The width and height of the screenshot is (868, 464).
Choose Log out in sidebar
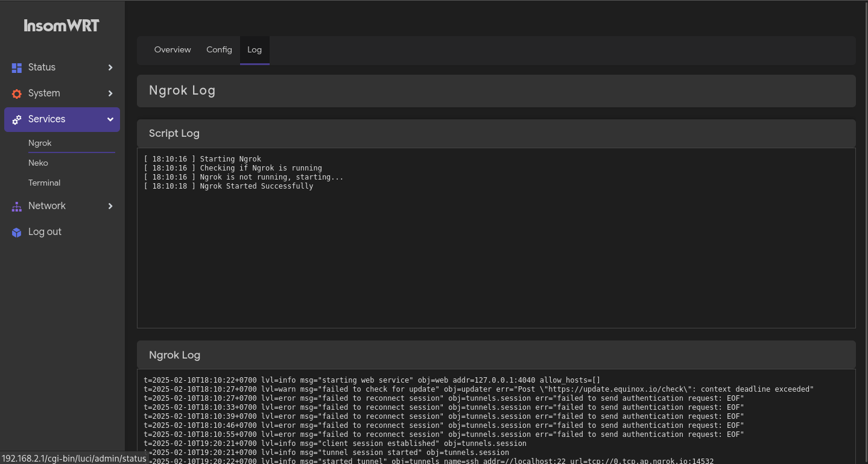(62, 232)
